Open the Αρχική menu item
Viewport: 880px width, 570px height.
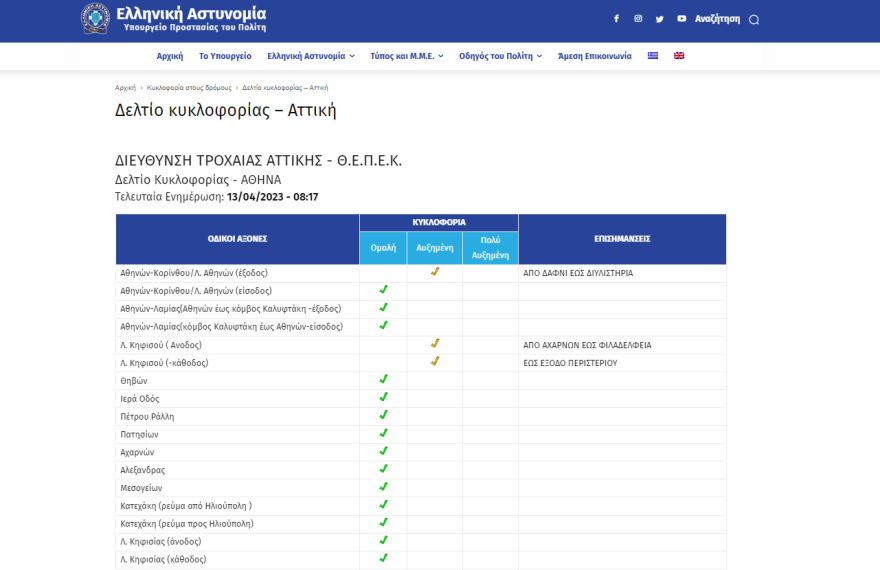[169, 56]
